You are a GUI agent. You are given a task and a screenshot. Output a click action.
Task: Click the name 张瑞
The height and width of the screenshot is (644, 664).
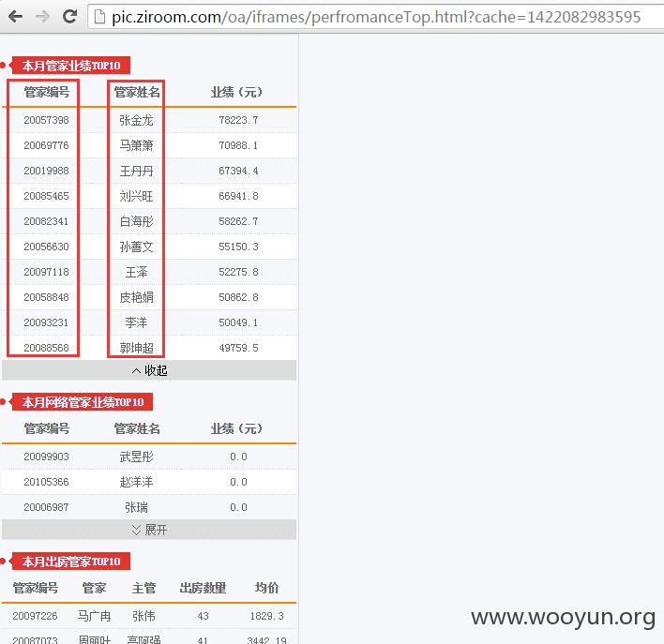coord(136,507)
